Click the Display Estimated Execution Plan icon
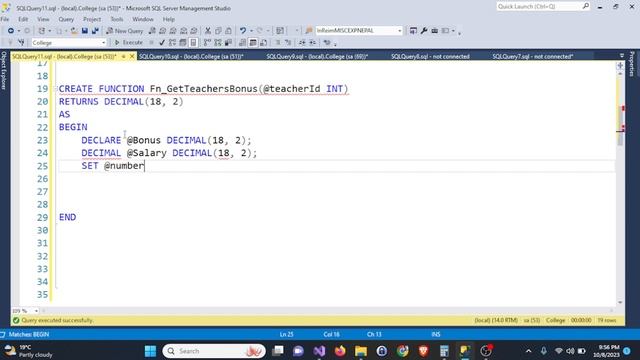 172,42
